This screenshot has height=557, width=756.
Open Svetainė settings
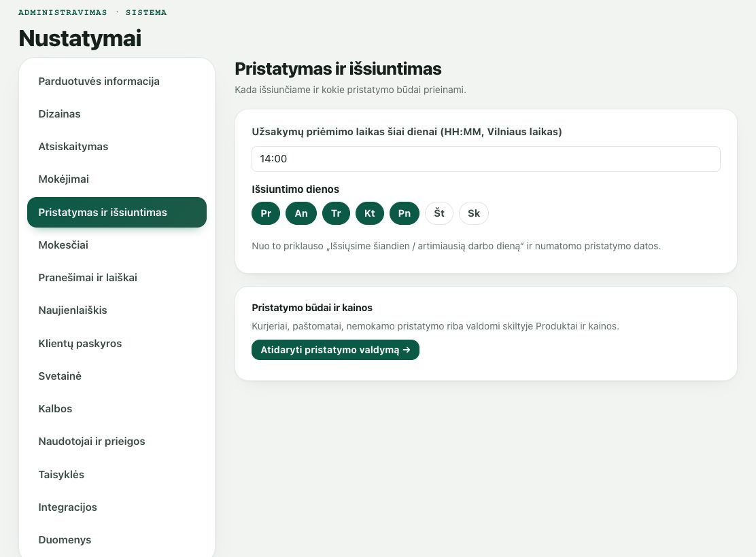(117, 376)
